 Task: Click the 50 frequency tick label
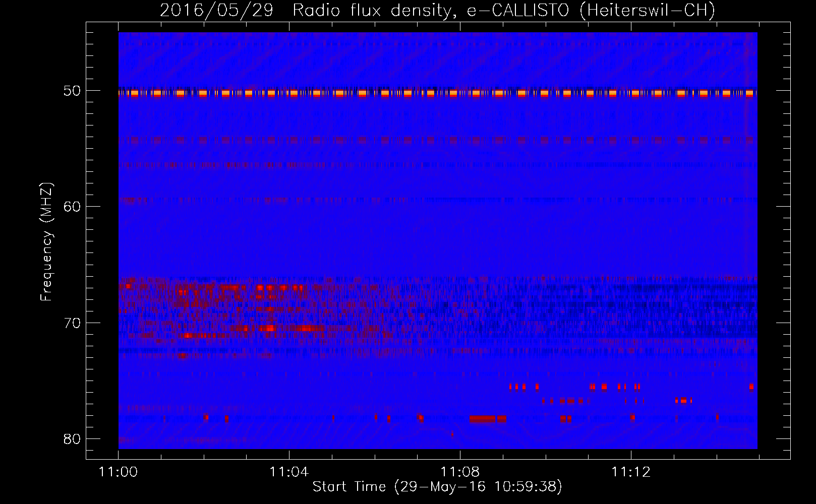(71, 91)
